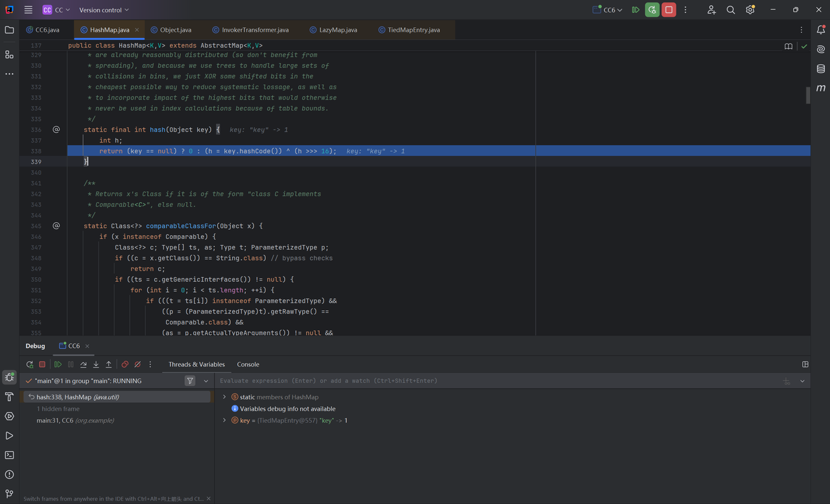Image resolution: width=830 pixels, height=504 pixels.
Task: Open Maven tool window
Action: point(821,88)
